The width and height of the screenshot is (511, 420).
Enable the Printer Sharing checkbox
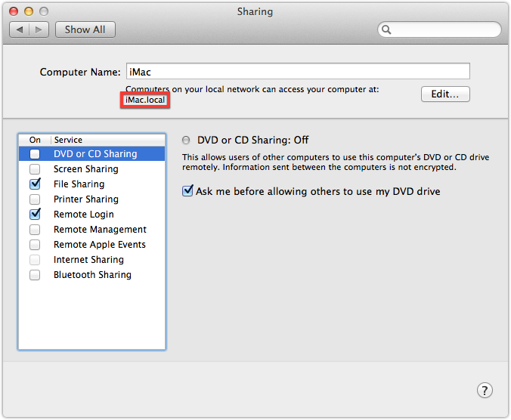point(35,199)
